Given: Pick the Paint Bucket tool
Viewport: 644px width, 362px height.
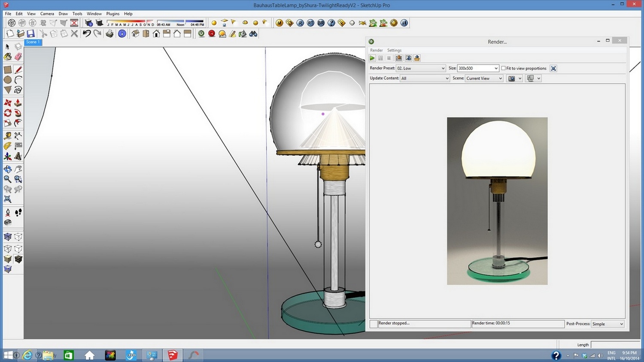Looking at the screenshot, I should [8, 57].
